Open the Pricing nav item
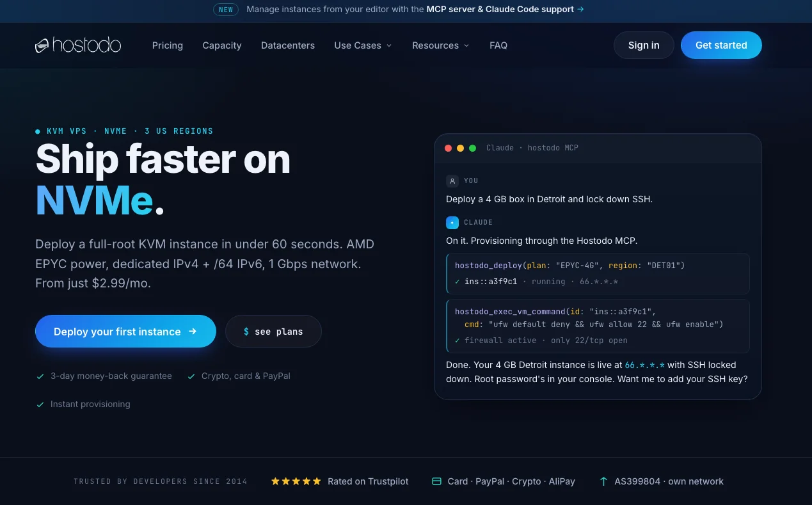The width and height of the screenshot is (812, 505). click(x=168, y=45)
